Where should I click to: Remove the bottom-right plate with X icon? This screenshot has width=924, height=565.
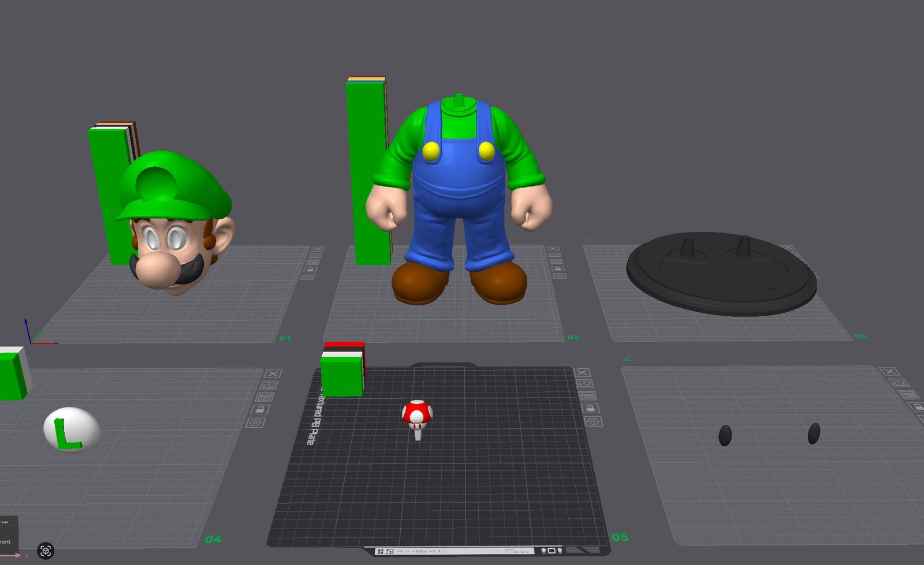(x=890, y=371)
